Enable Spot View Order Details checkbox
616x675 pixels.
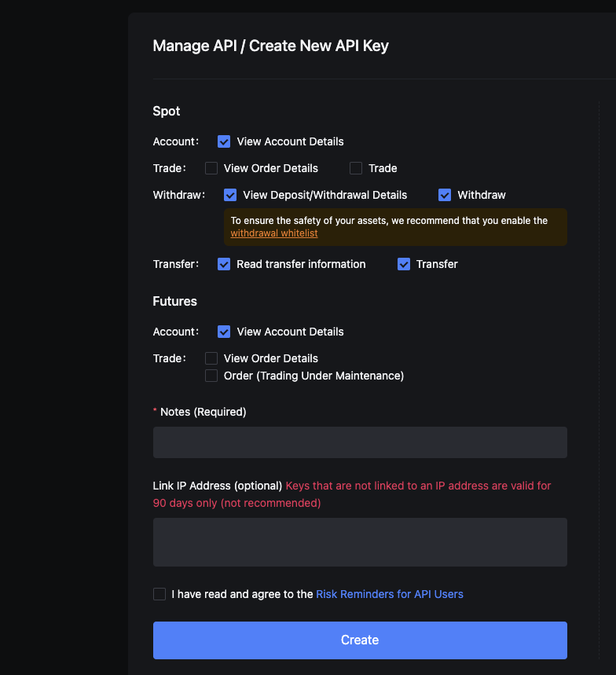pos(211,168)
